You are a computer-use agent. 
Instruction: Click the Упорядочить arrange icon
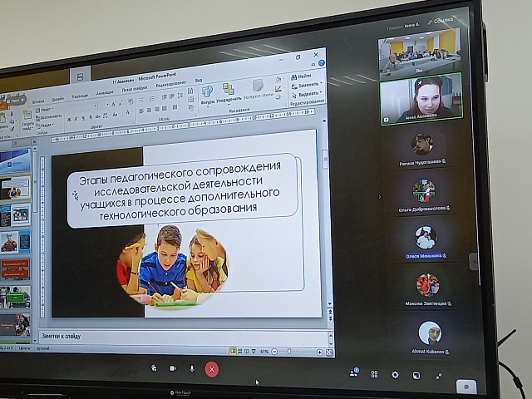click(229, 91)
